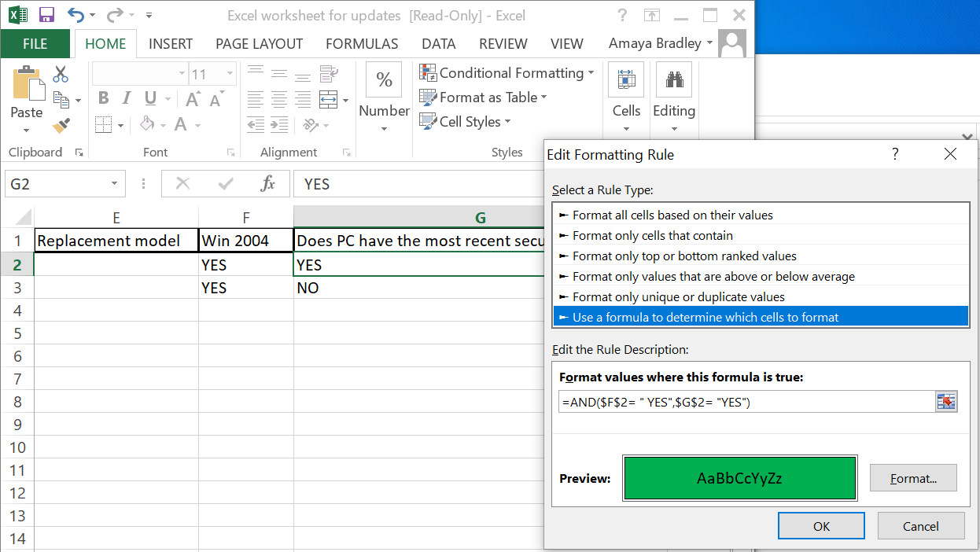Open the font size dropdown
The height and width of the screenshot is (552, 980).
click(230, 75)
